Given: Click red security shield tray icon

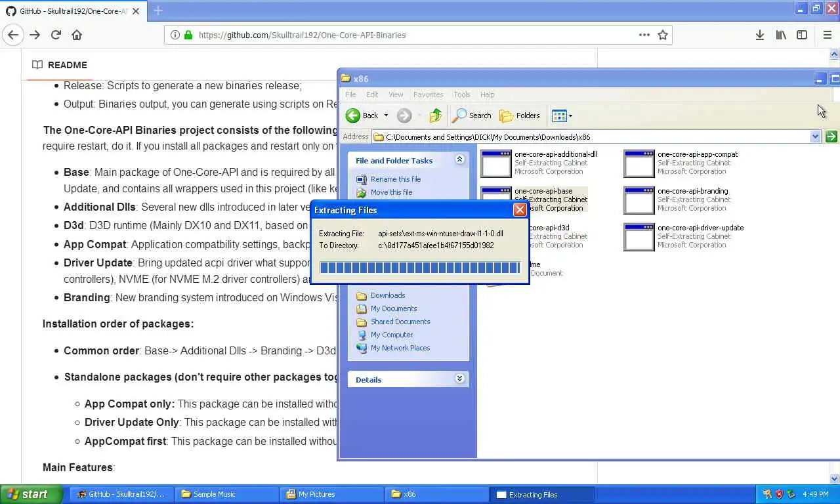Looking at the screenshot, I should click(x=779, y=494).
